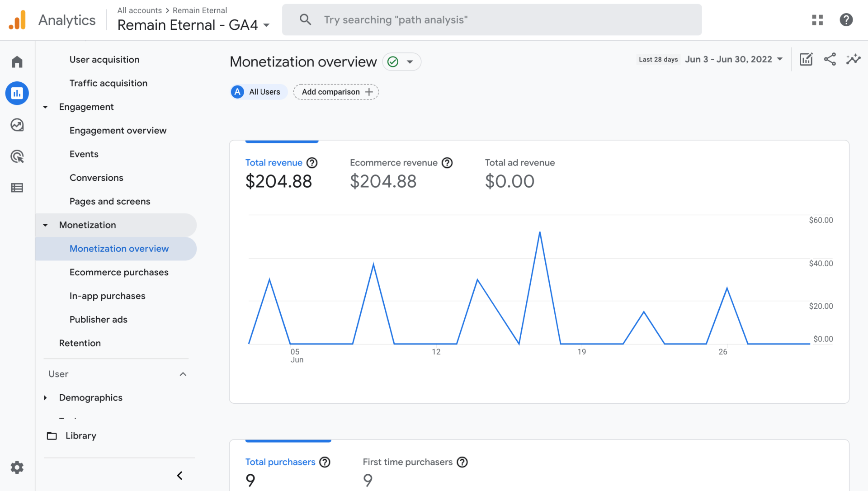Viewport: 868px width, 491px height.
Task: Click Total revenue help icon
Action: 312,163
